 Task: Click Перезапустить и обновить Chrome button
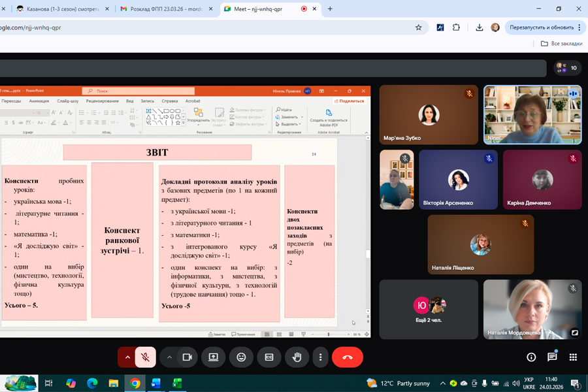(x=541, y=27)
